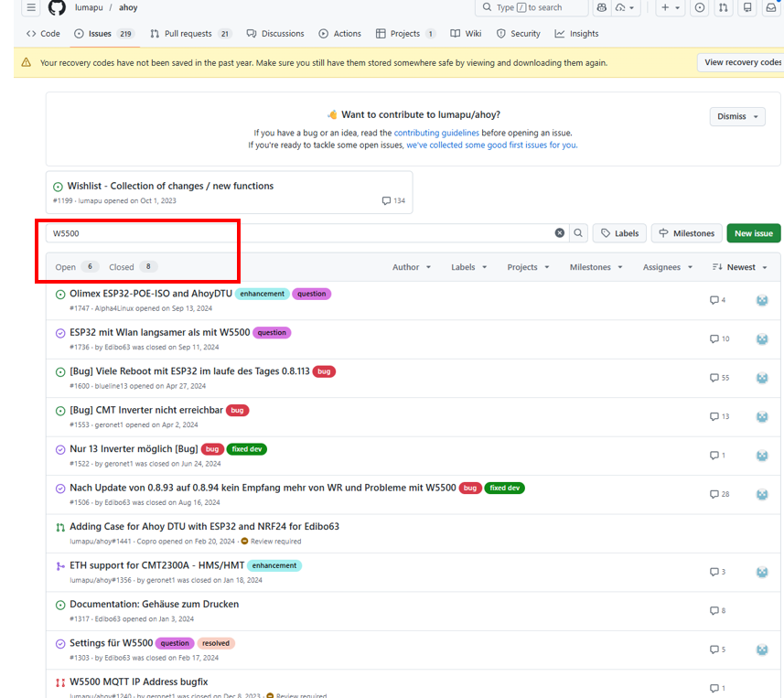Focus the top 'Type / to search' field
This screenshot has width=784, height=698.
click(x=532, y=7)
